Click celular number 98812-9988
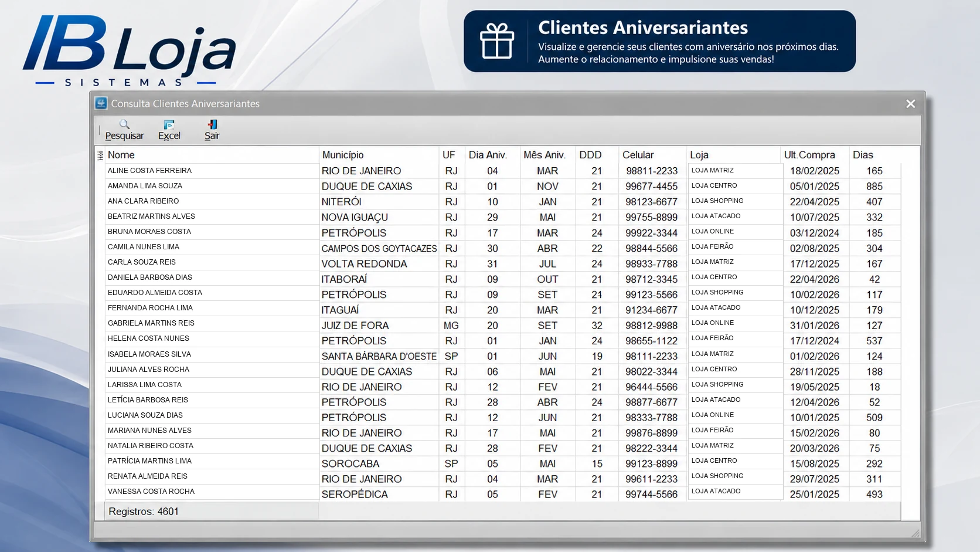The image size is (980, 552). coord(651,326)
